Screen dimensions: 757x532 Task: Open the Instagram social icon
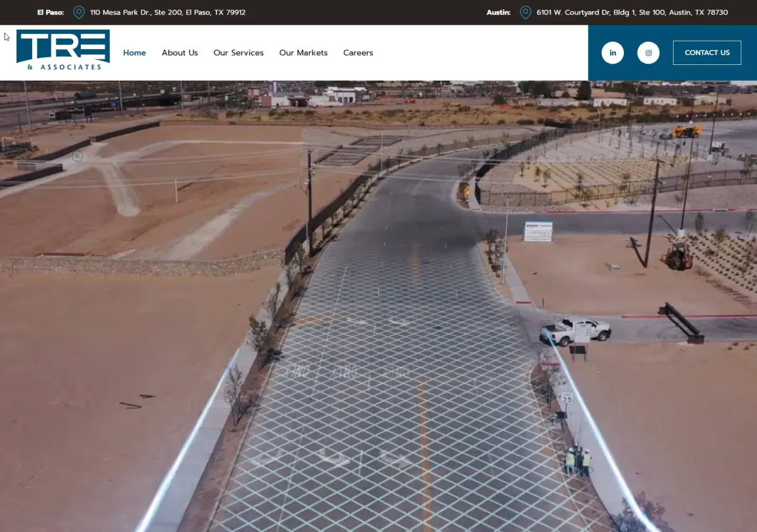[648, 53]
